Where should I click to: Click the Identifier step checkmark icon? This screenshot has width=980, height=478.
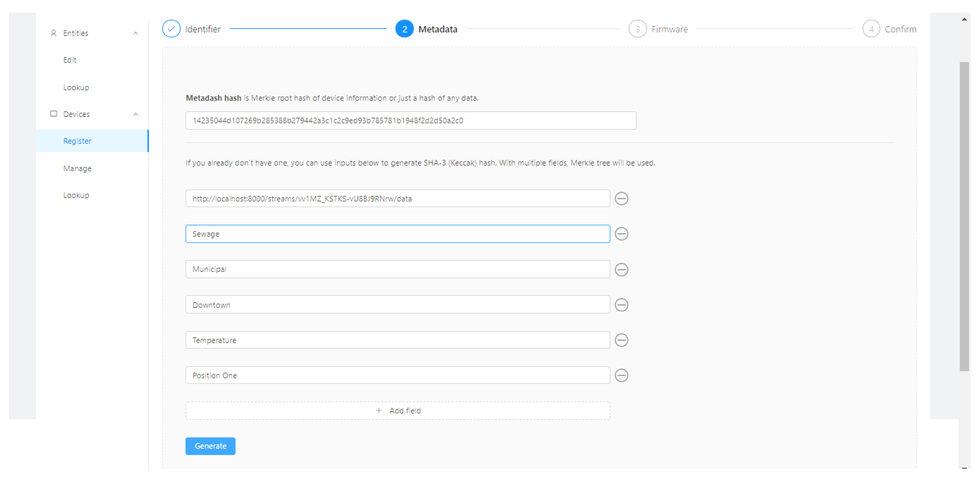[171, 29]
